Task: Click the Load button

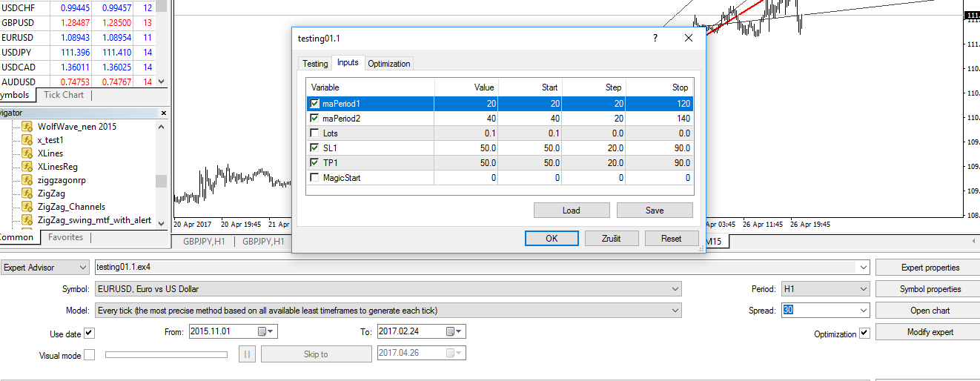Action: point(572,211)
